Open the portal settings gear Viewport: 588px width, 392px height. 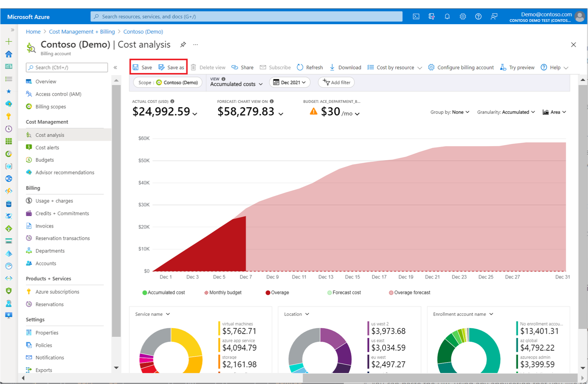coord(462,16)
